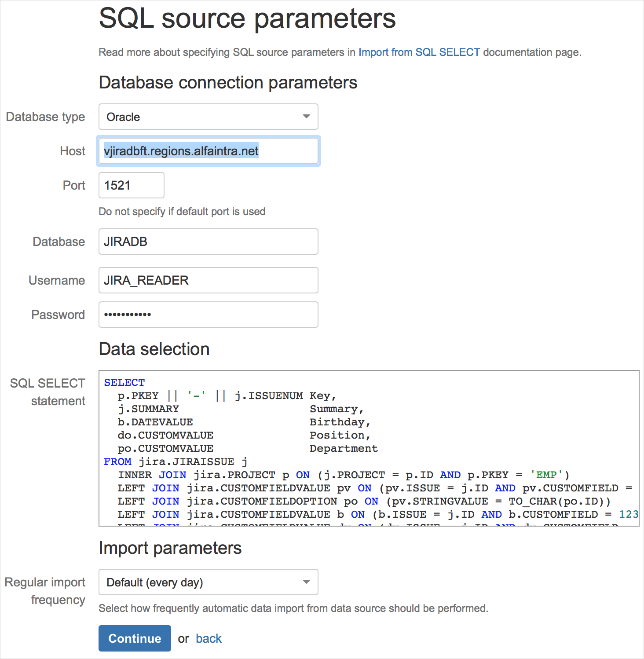Click the Password label text
The image size is (644, 659).
click(58, 315)
